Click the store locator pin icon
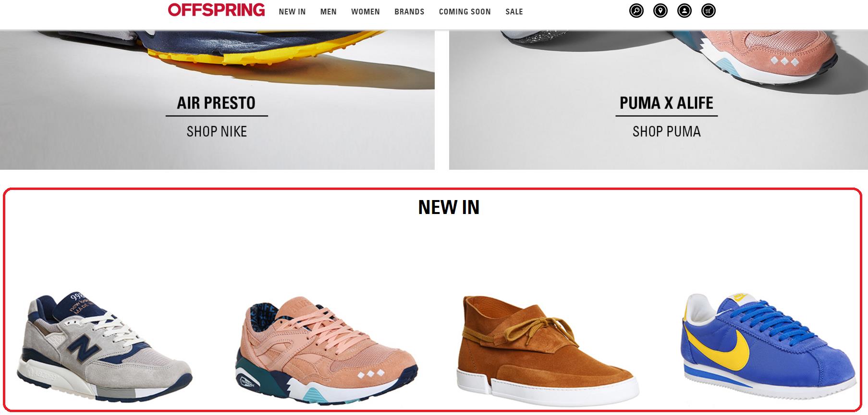Viewport: 868px width, 415px height. [x=660, y=11]
